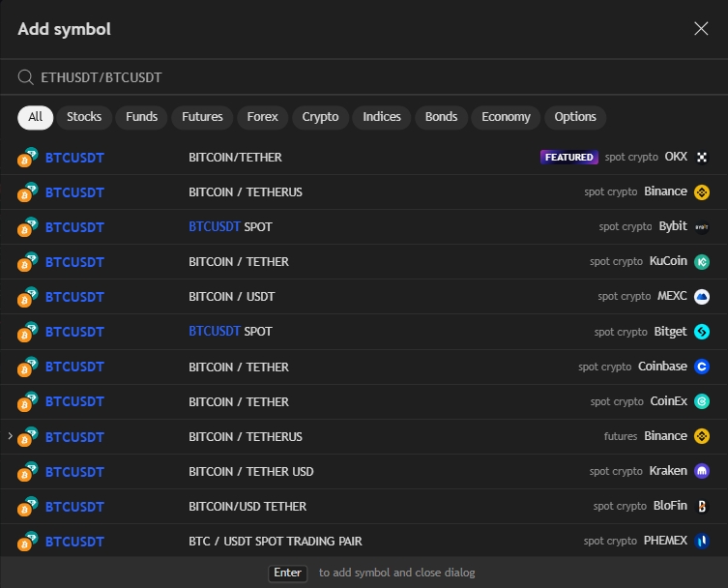This screenshot has height=588, width=728.
Task: Click the Add symbol dialog title
Action: click(x=65, y=29)
